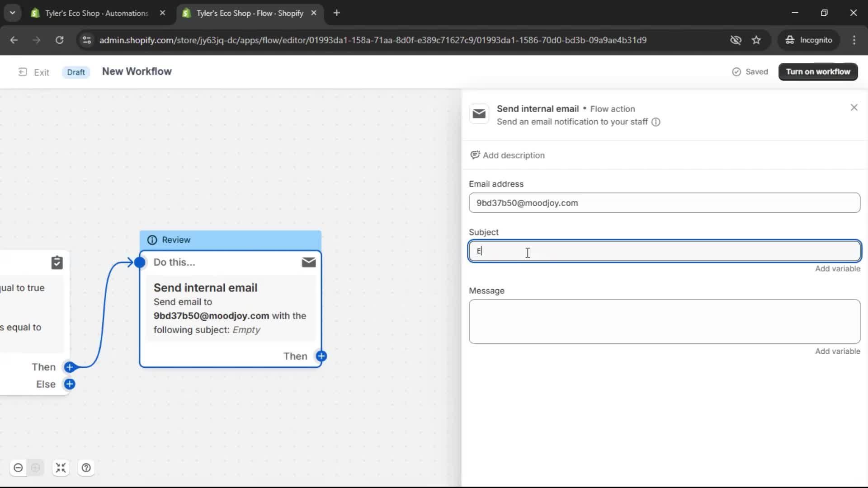Open the help question mark icon
This screenshot has height=488, width=868.
[86, 468]
